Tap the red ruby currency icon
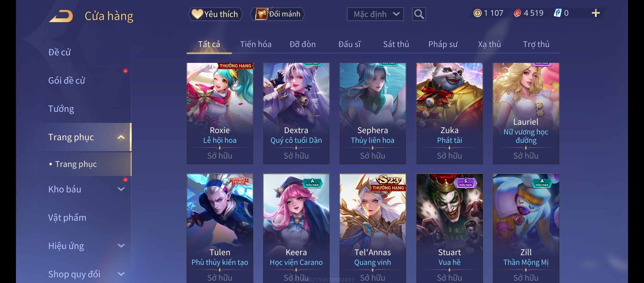644x283 pixels. [517, 13]
